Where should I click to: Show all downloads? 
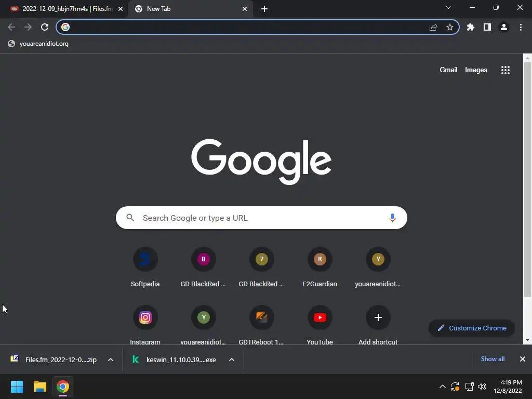tap(493, 359)
